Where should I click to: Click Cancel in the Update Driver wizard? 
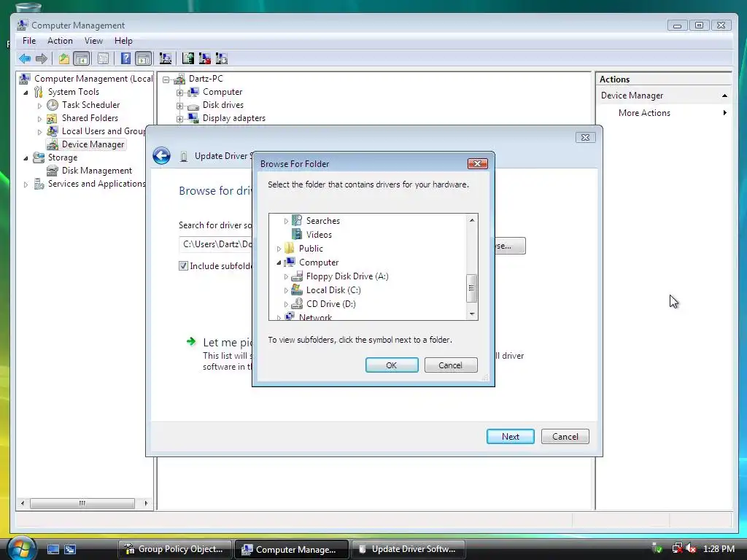(x=565, y=437)
